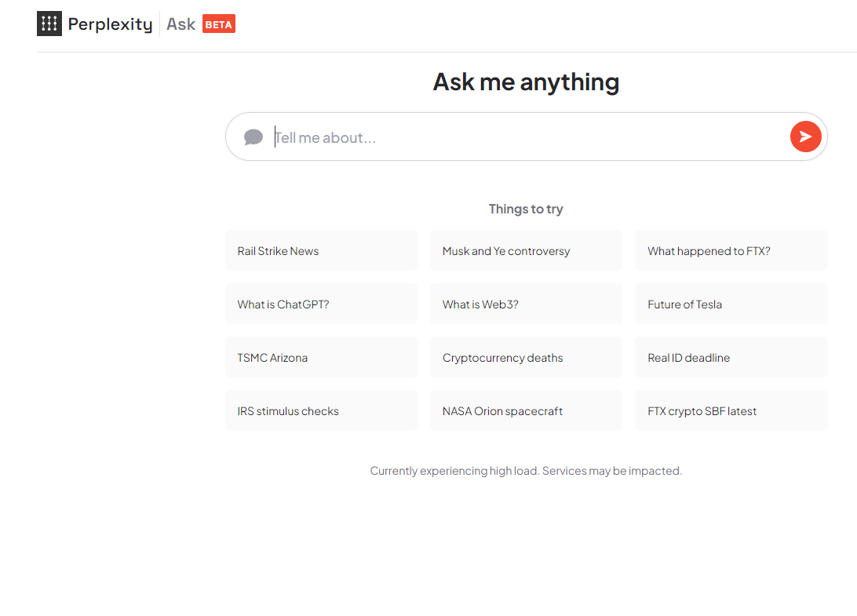Select the 'IRS stimulus checks' suggestion
Screen dimensions: 857x616
[x=321, y=410]
